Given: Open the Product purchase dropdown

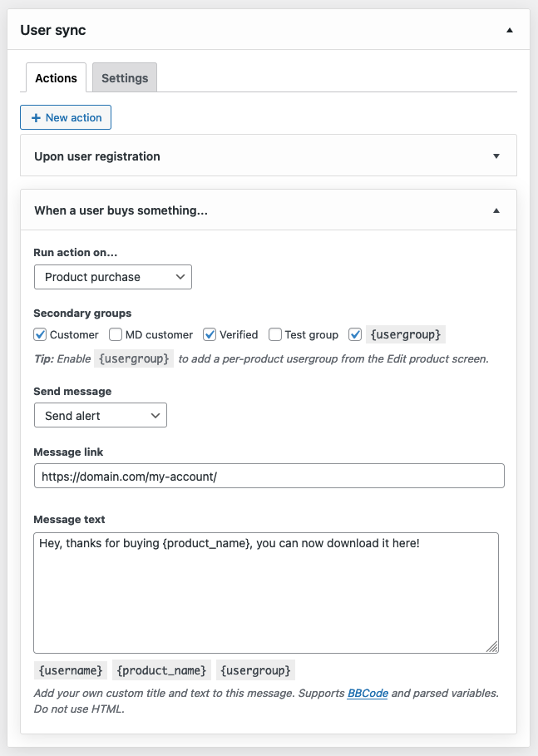Looking at the screenshot, I should [113, 277].
